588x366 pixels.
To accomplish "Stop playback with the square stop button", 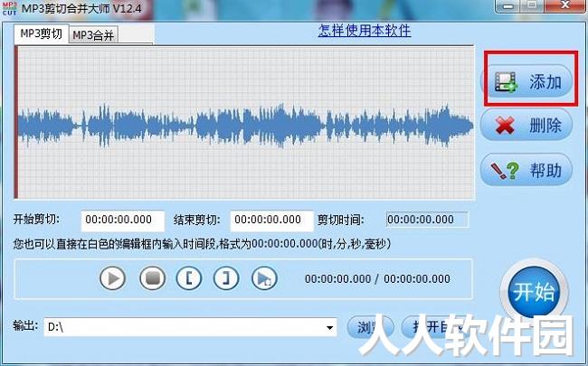I will click(152, 278).
